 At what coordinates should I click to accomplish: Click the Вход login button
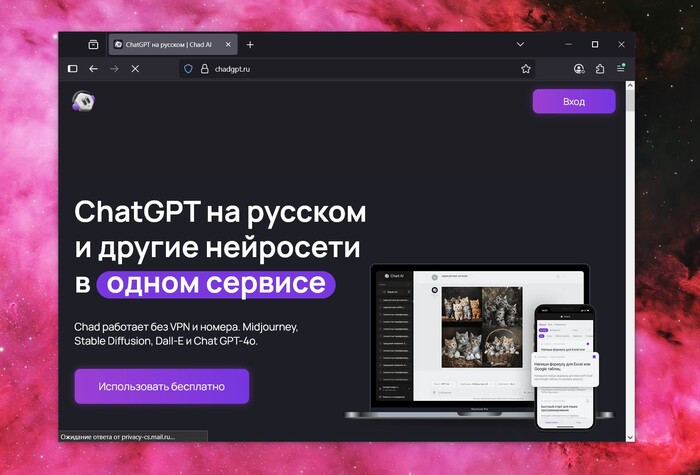574,101
